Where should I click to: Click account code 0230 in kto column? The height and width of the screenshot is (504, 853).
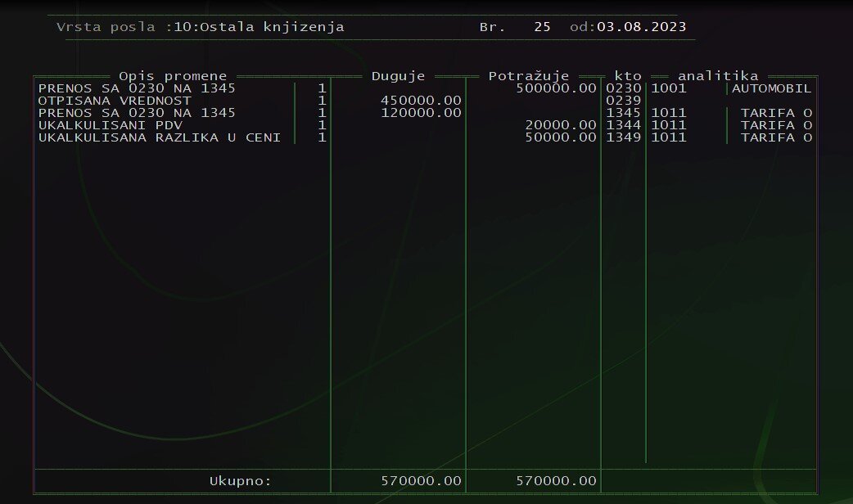pos(624,88)
